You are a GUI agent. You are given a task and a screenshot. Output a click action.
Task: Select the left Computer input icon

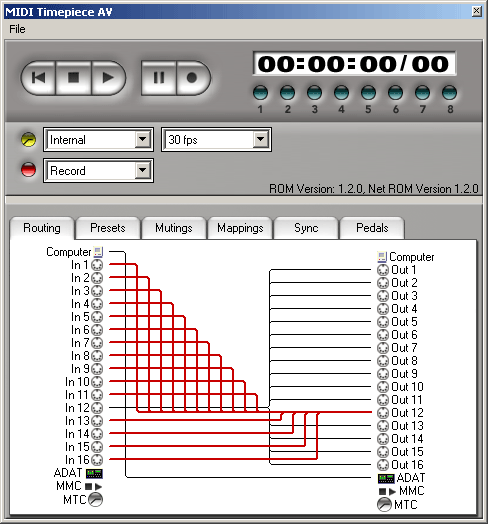tap(98, 252)
